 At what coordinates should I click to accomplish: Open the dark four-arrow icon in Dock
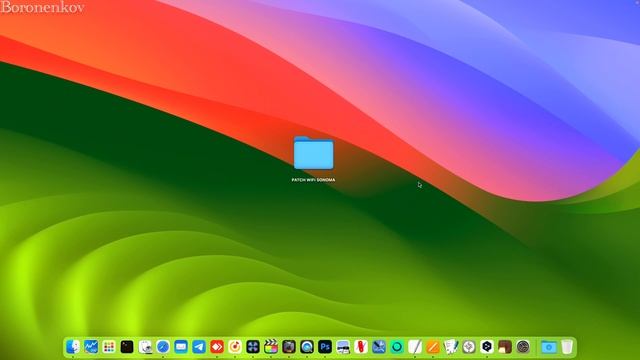pos(253,347)
